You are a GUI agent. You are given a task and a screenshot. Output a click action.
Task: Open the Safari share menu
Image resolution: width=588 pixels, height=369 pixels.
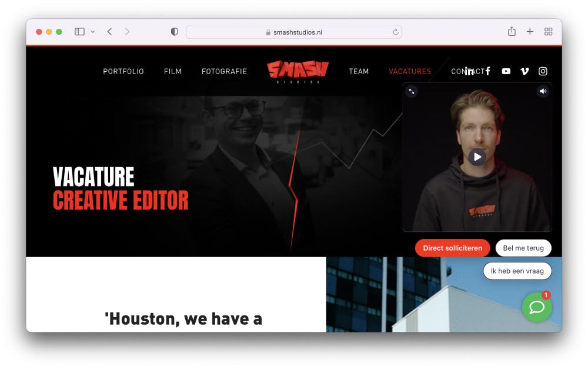coord(512,32)
